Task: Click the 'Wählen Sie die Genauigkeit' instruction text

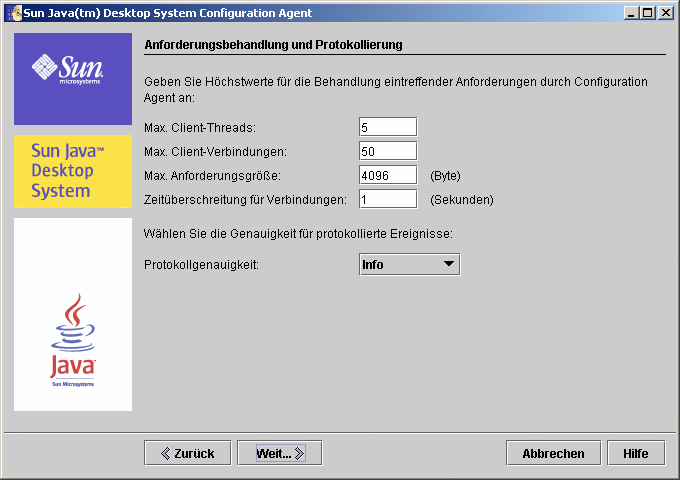Action: (x=298, y=234)
